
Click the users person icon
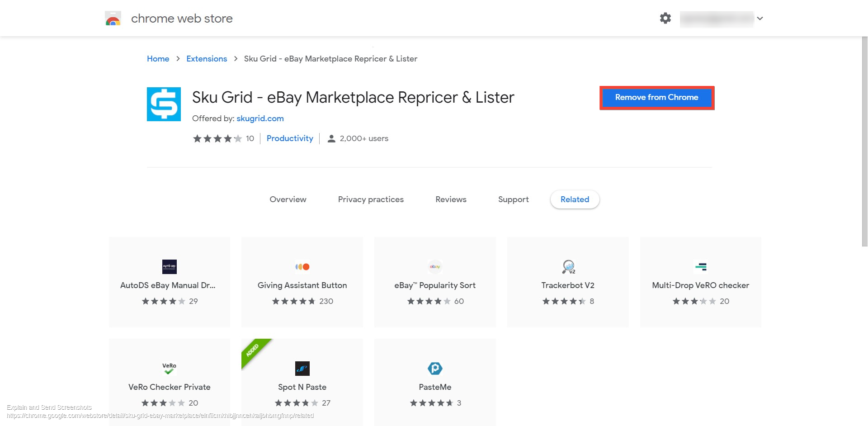pos(331,138)
